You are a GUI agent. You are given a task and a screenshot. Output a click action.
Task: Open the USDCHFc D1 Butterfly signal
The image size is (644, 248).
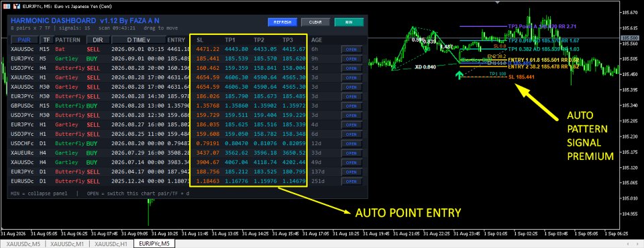pos(351,144)
